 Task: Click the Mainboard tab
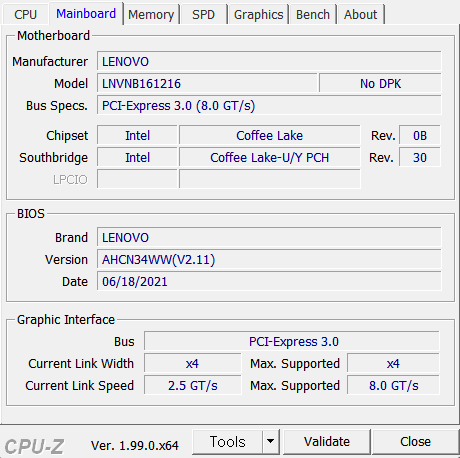(x=86, y=13)
